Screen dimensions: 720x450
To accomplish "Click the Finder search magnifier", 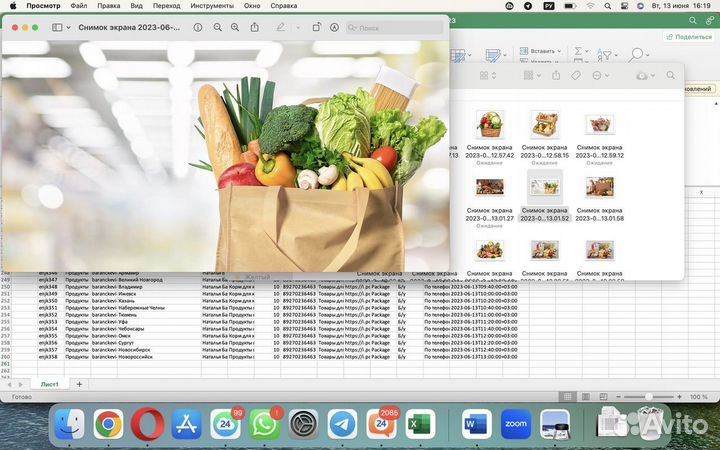I will [671, 75].
